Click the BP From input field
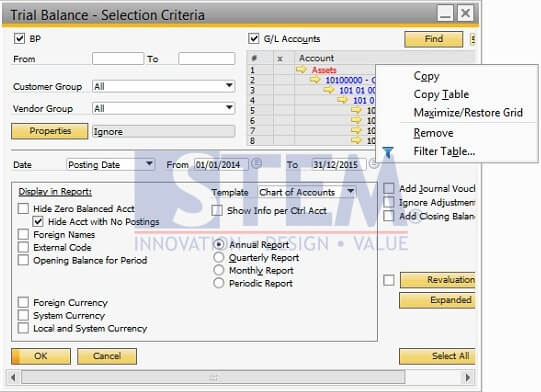 click(118, 59)
